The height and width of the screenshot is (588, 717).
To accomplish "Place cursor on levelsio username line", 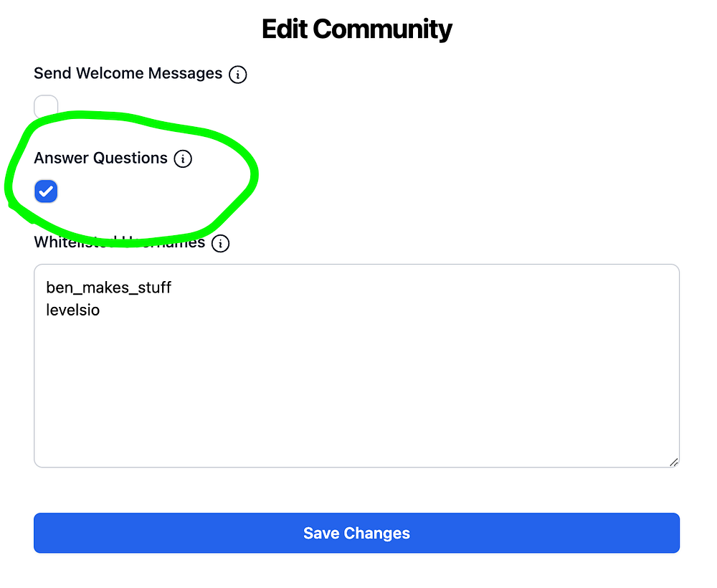I will click(72, 310).
